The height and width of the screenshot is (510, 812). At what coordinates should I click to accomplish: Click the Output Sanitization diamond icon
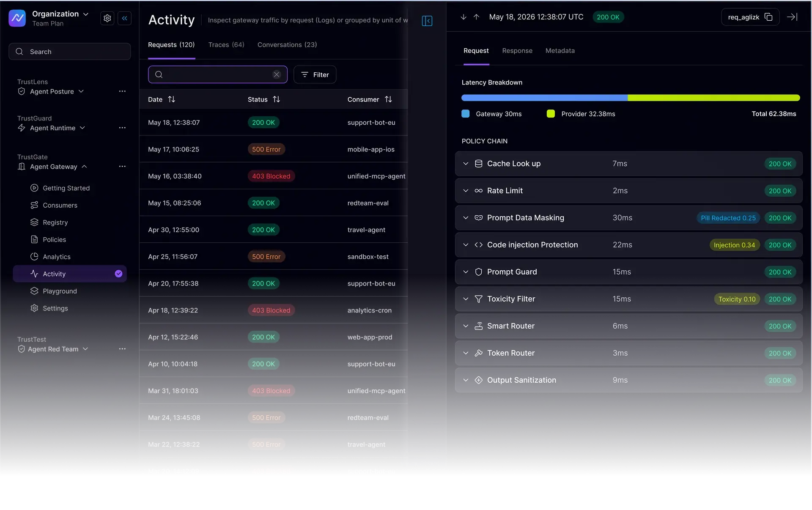(478, 380)
